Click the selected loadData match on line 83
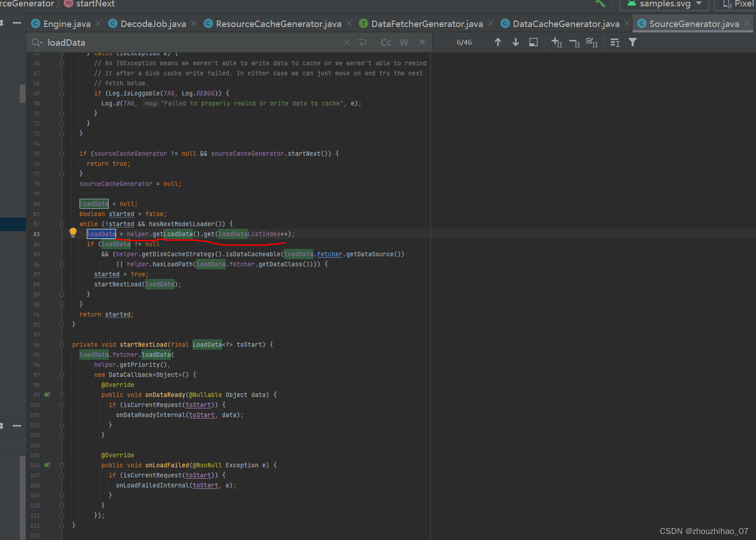 coord(101,234)
